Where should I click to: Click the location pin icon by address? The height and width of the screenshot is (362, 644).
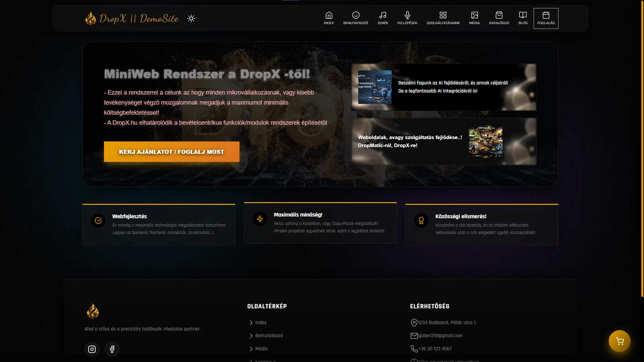(x=414, y=322)
